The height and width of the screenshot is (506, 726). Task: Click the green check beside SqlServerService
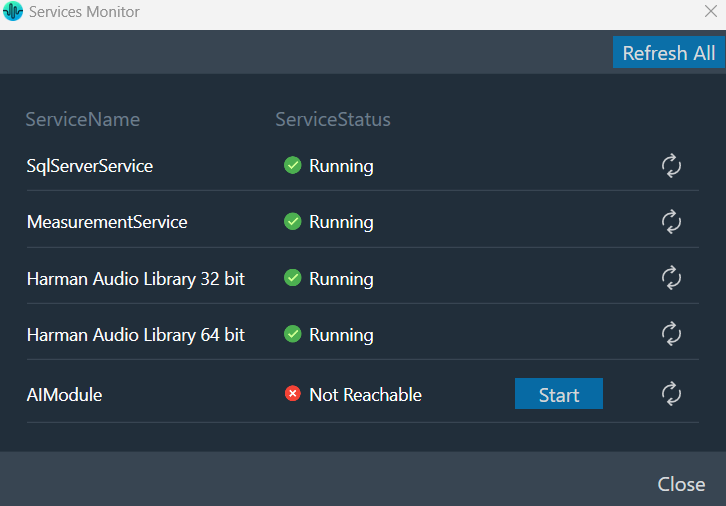(x=293, y=165)
